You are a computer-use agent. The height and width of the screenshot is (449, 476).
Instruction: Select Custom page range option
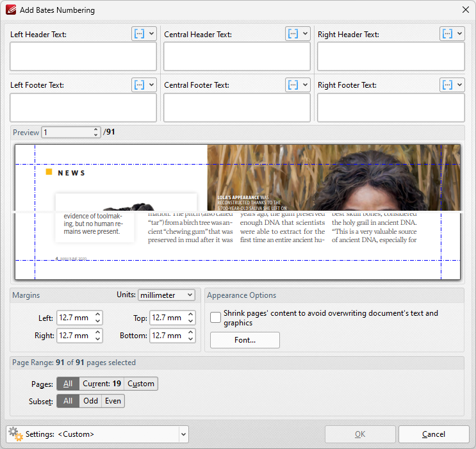click(x=141, y=384)
